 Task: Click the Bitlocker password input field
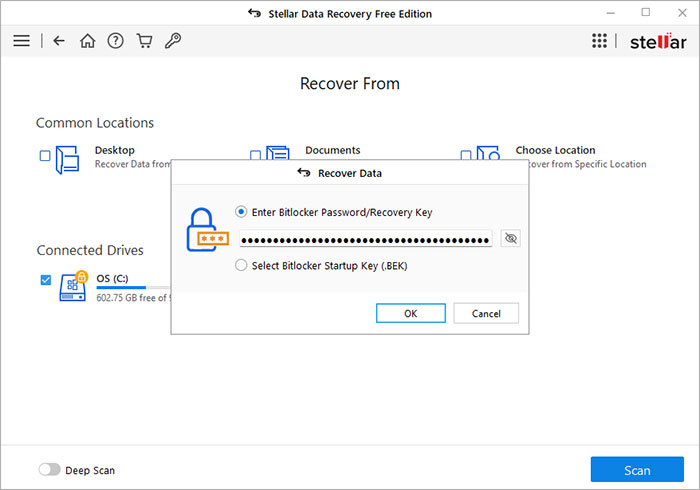coord(366,240)
